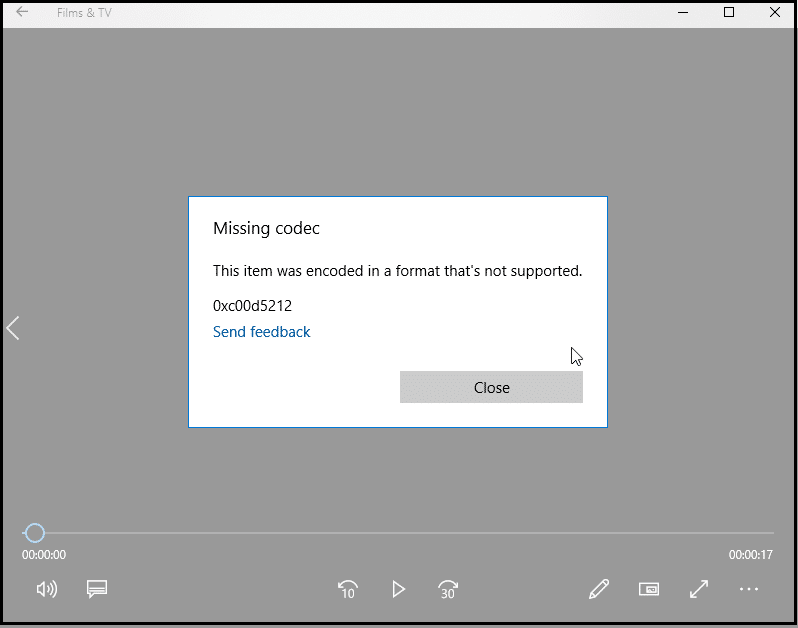Start playback with the Play button
This screenshot has width=798, height=628.
coord(398,589)
